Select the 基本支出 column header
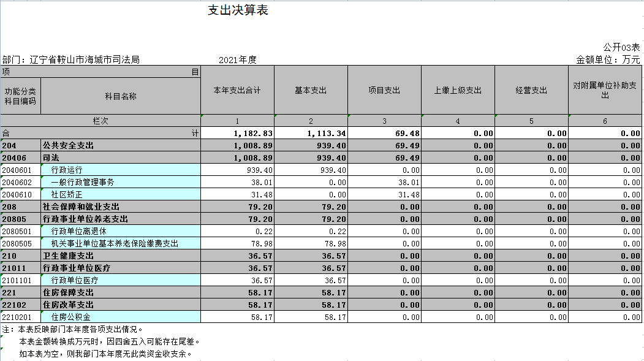The width and height of the screenshot is (644, 361). [x=311, y=90]
